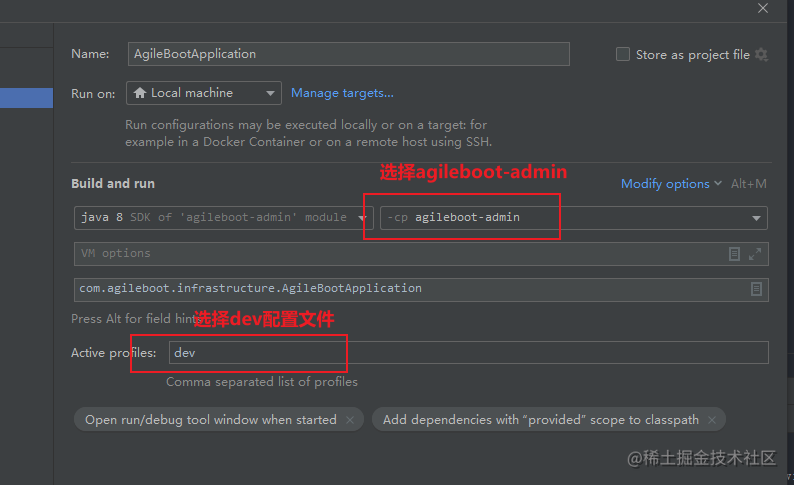This screenshot has width=794, height=485.
Task: Click the Build and run section heading
Action: [113, 183]
